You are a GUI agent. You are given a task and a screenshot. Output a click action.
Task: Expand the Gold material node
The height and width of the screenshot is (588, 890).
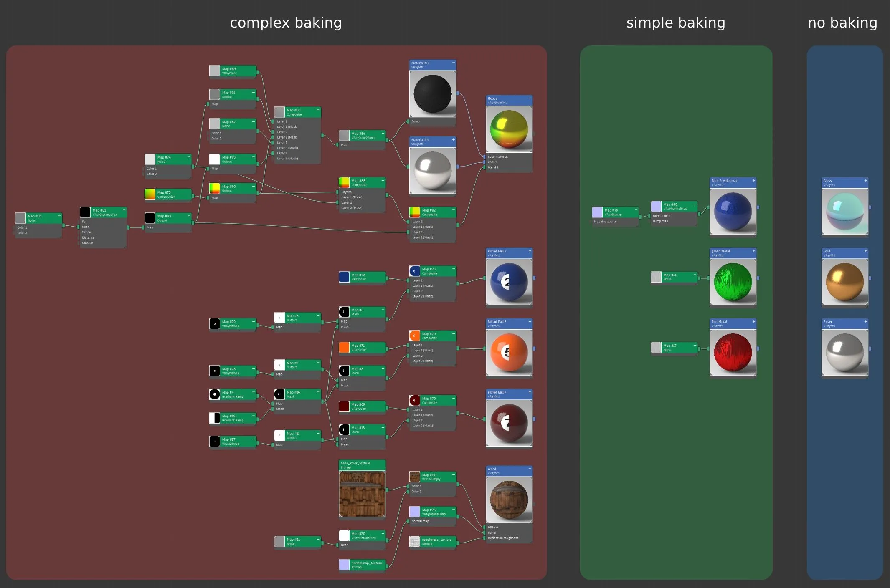point(865,251)
